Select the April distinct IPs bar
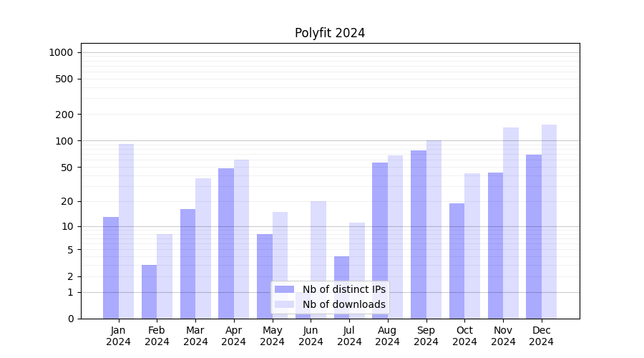This screenshot has width=644, height=358. [x=226, y=243]
